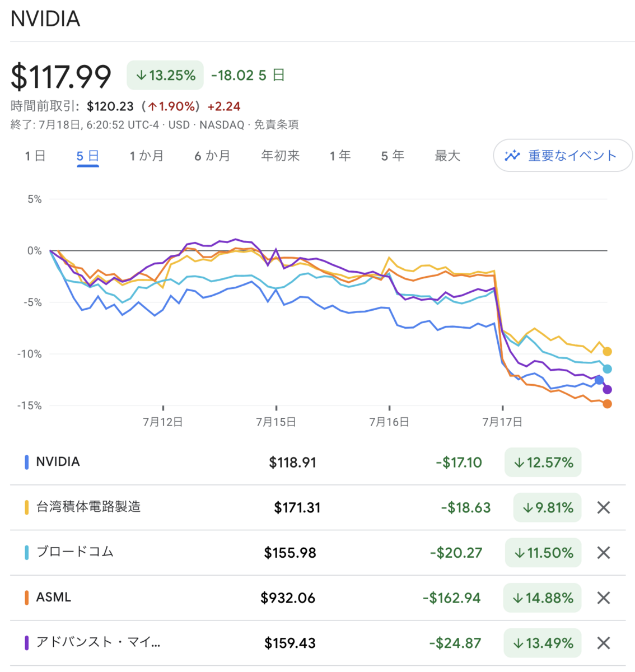Show 最大 full history chart
The image size is (635, 672).
(447, 156)
